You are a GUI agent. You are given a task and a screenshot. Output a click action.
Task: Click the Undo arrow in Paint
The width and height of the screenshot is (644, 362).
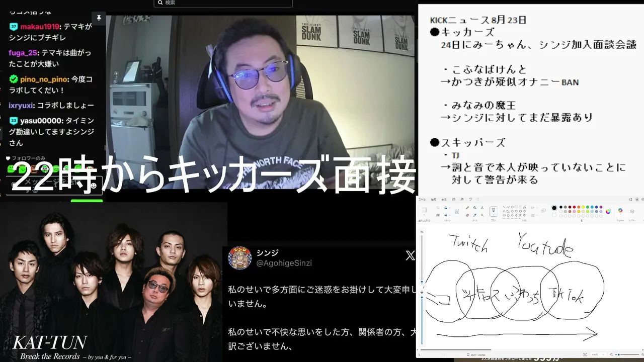(x=470, y=199)
